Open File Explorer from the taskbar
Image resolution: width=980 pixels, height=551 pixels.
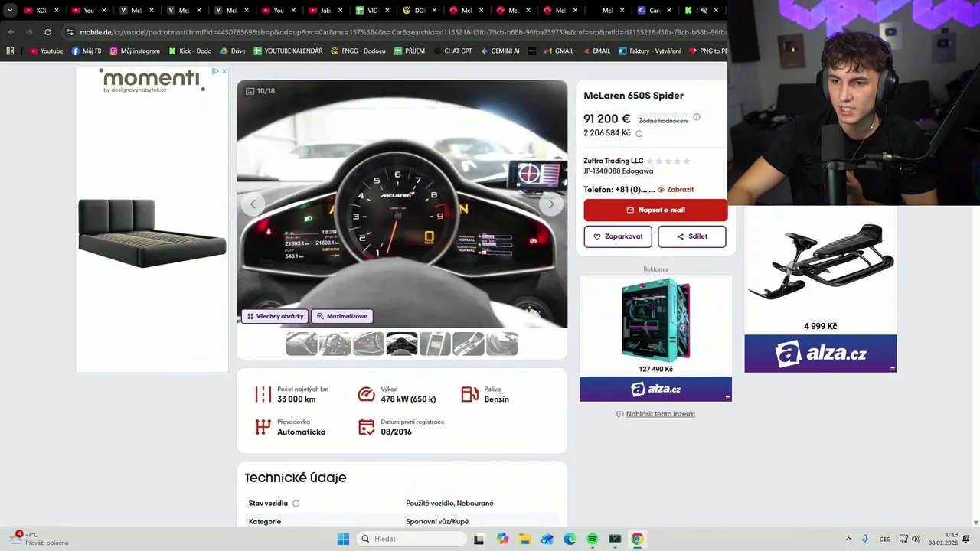pyautogui.click(x=524, y=539)
